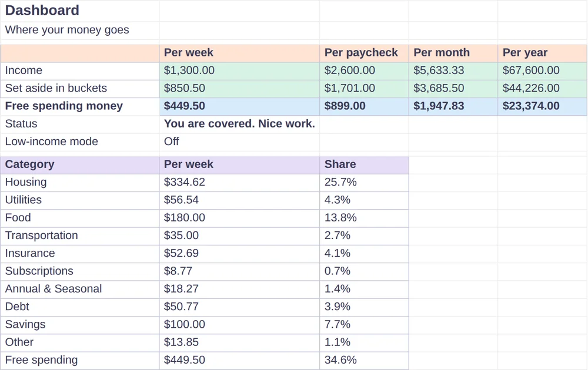
Task: Select Other share 1.1%
Action: pyautogui.click(x=364, y=342)
